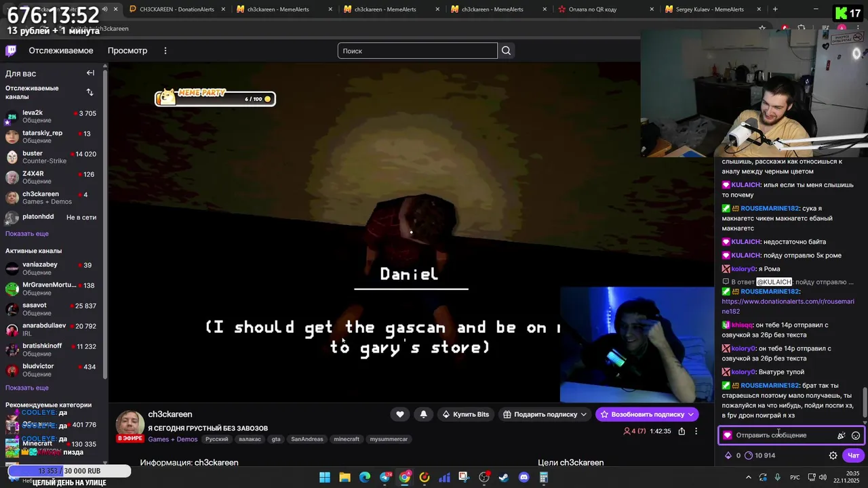Open the top navigation more-options menu
The image size is (868, 488).
(165, 51)
